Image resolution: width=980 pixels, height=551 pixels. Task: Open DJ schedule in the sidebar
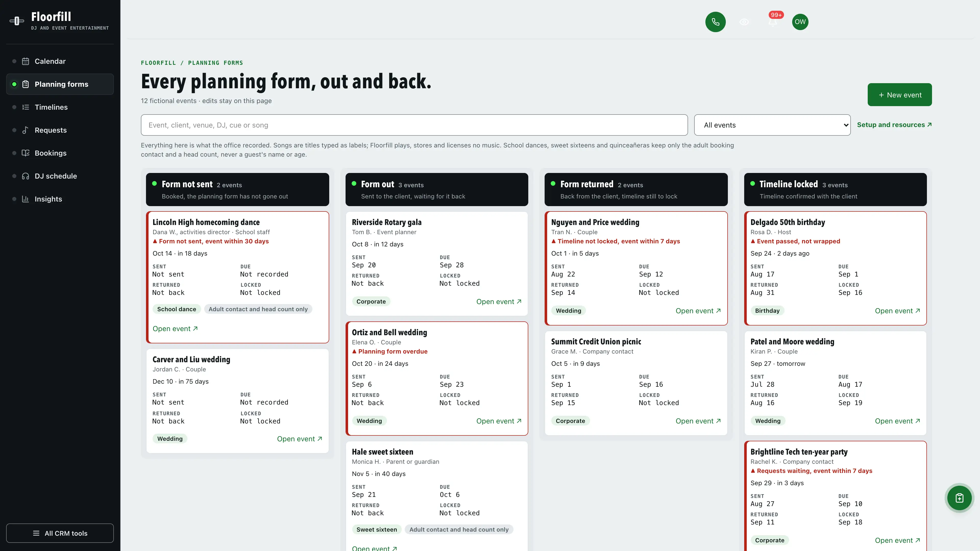60,176
